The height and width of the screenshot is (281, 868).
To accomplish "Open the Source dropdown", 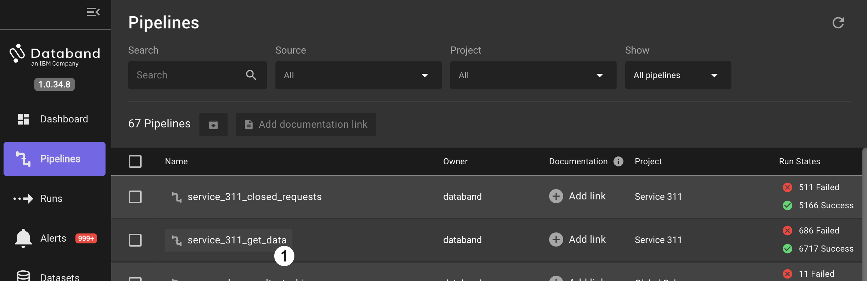I will (358, 75).
